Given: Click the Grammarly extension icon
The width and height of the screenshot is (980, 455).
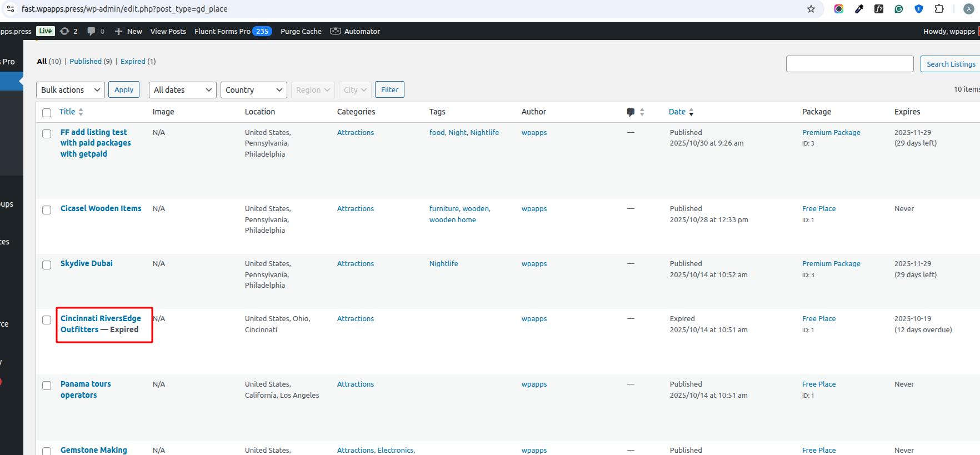Looking at the screenshot, I should [x=899, y=9].
